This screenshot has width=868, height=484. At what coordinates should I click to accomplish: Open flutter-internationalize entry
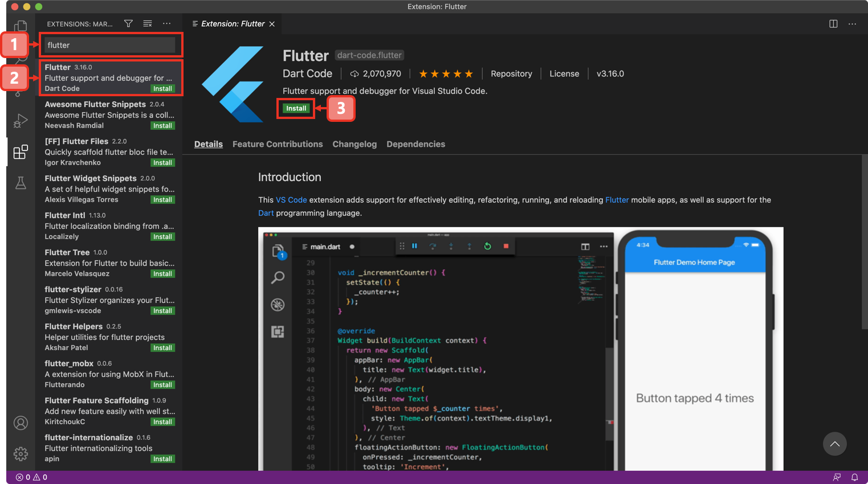tap(110, 448)
